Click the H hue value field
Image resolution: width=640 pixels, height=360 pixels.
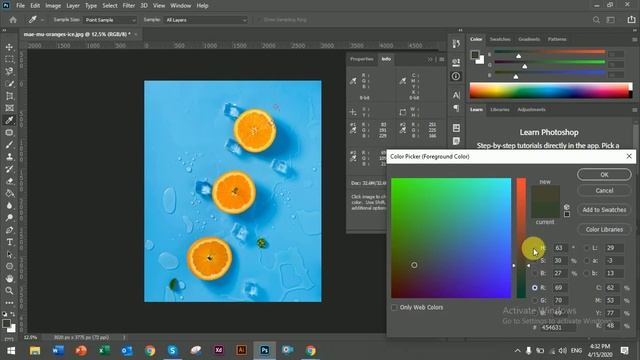pos(560,248)
